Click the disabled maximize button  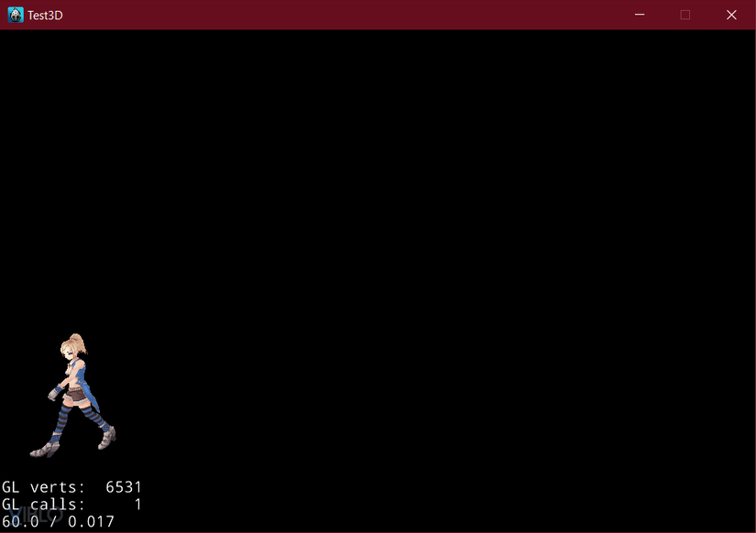click(x=685, y=15)
